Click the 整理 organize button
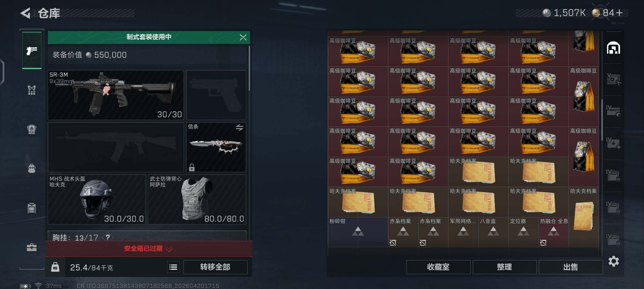The height and width of the screenshot is (289, 644). pos(504,267)
